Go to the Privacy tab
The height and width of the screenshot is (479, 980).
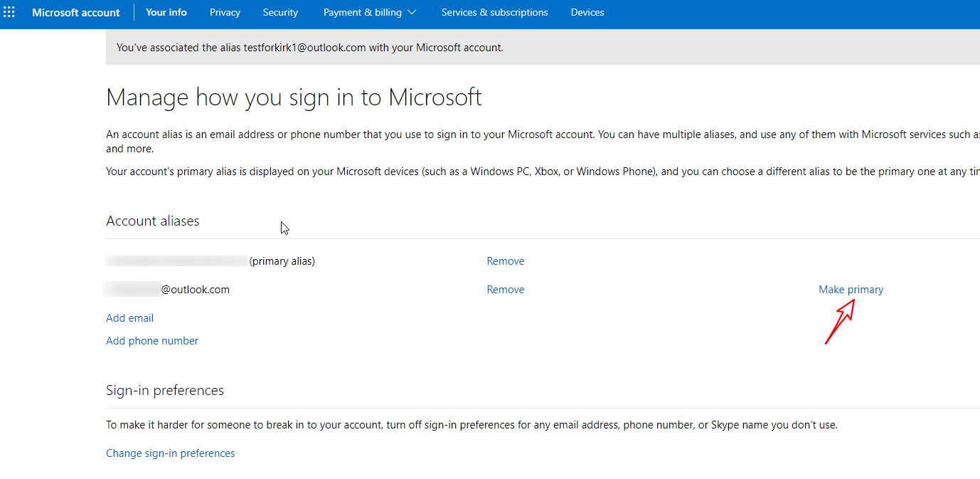[225, 12]
